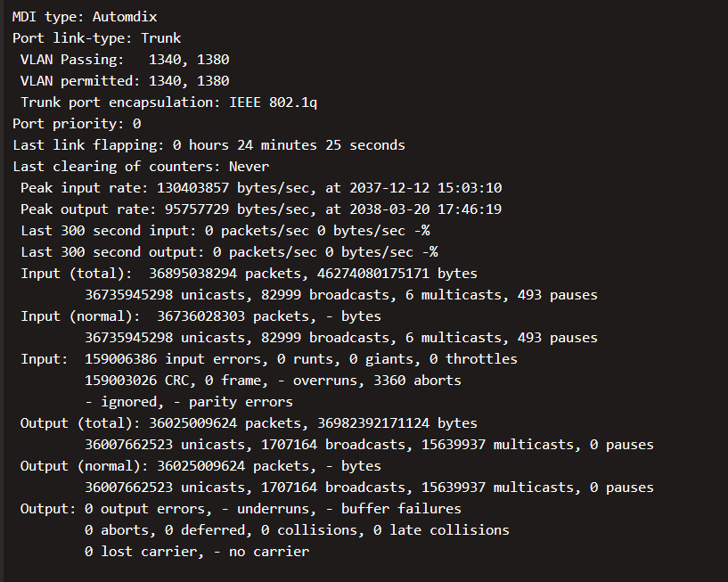Click the "VLAN Passing" line

[125, 60]
